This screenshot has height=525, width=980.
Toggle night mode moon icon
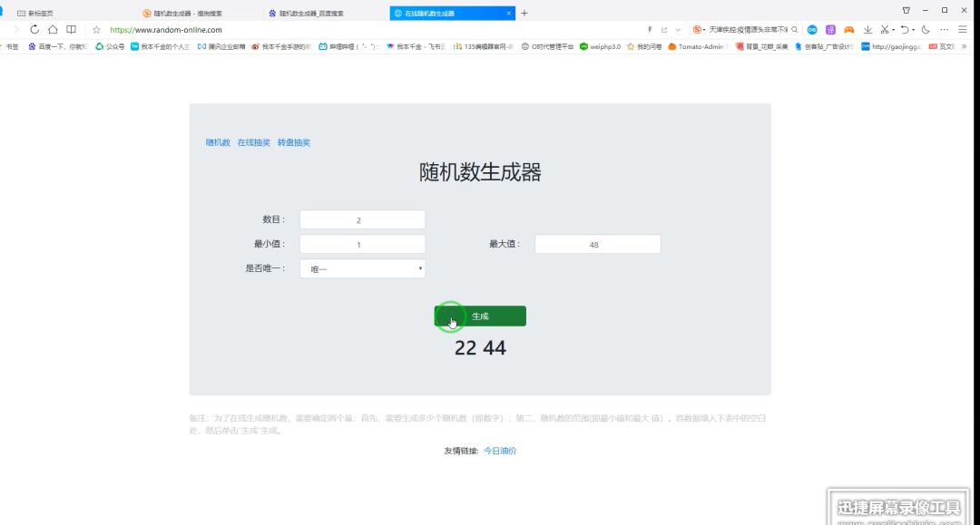pos(926,29)
